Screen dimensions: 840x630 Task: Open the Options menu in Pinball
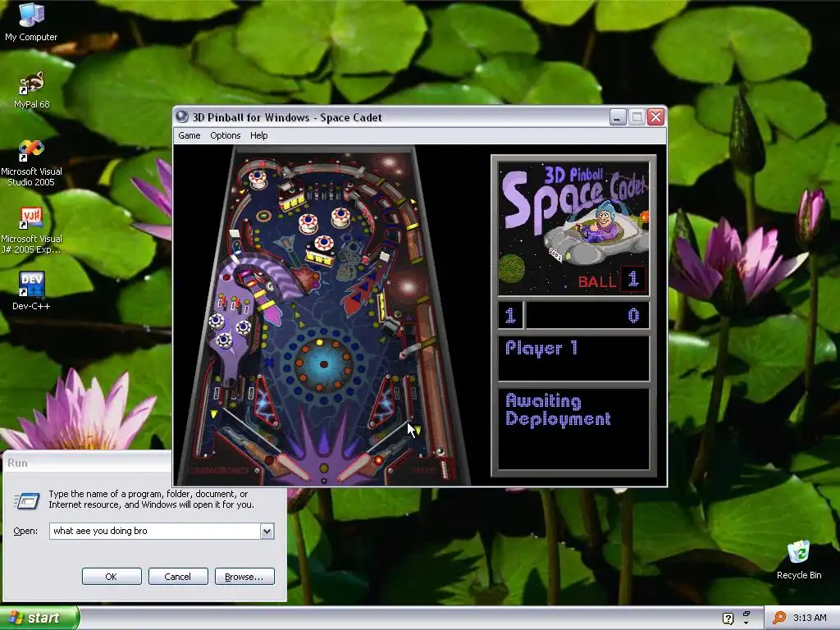pyautogui.click(x=225, y=135)
